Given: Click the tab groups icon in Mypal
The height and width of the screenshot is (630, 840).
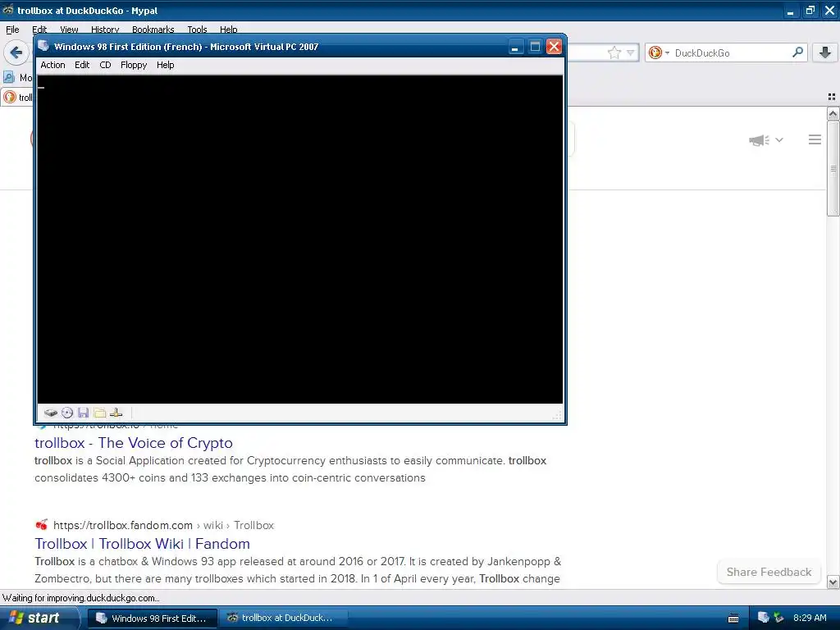Looking at the screenshot, I should click(x=832, y=97).
